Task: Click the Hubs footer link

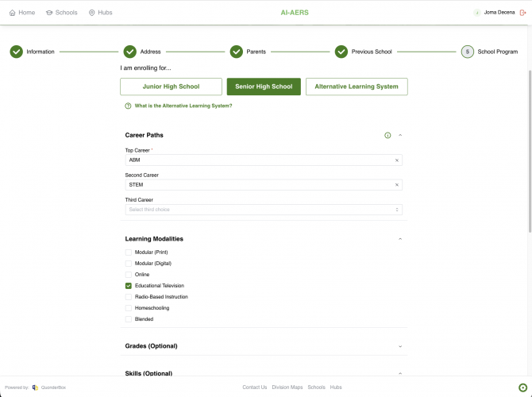Action: coord(336,387)
